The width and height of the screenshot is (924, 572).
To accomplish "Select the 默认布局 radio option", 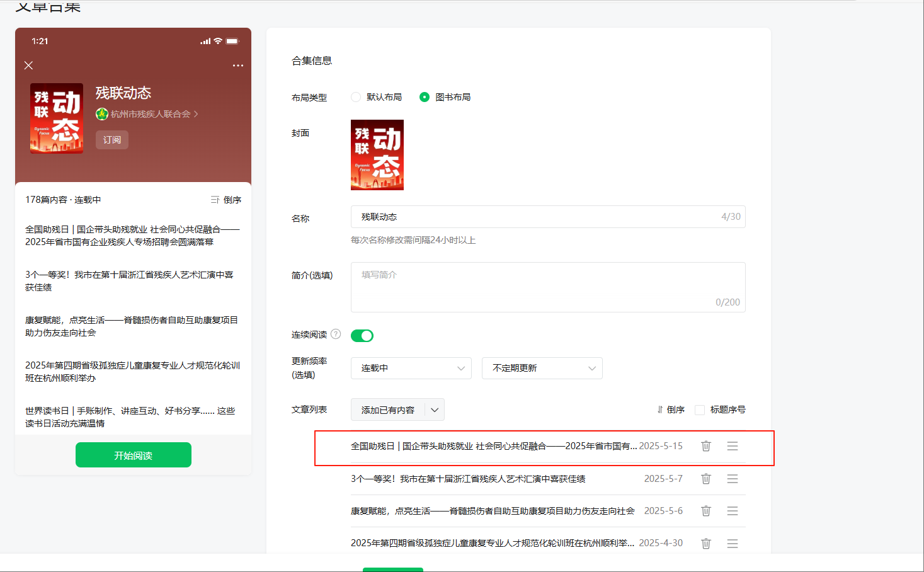I will [356, 97].
